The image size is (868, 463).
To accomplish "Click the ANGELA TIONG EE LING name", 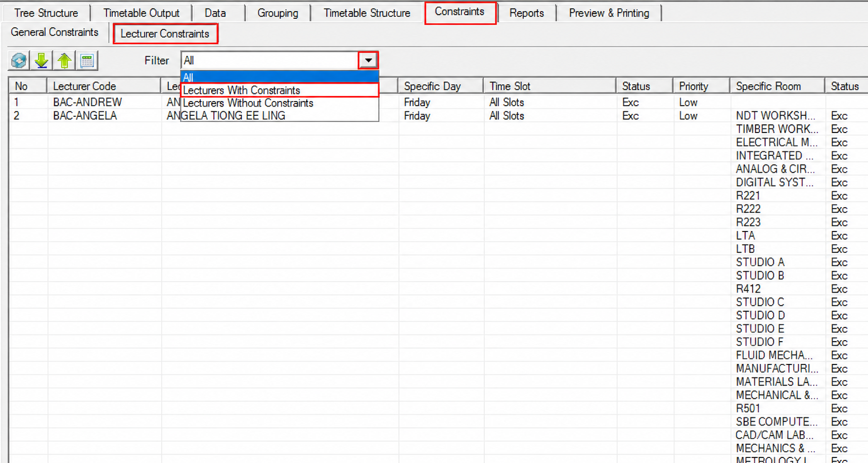I will pos(226,116).
